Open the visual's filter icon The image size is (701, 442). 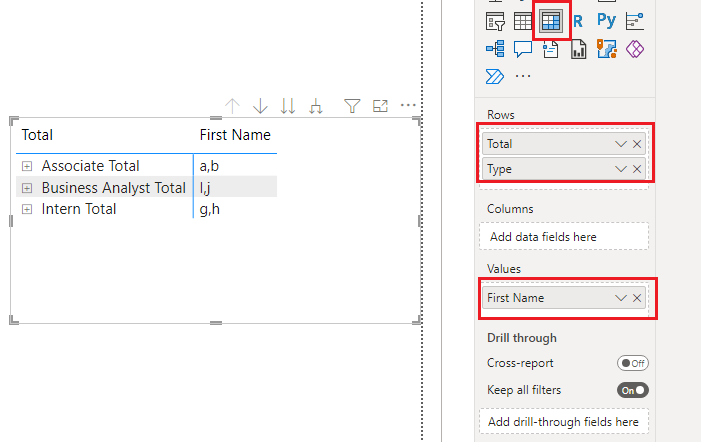[352, 106]
